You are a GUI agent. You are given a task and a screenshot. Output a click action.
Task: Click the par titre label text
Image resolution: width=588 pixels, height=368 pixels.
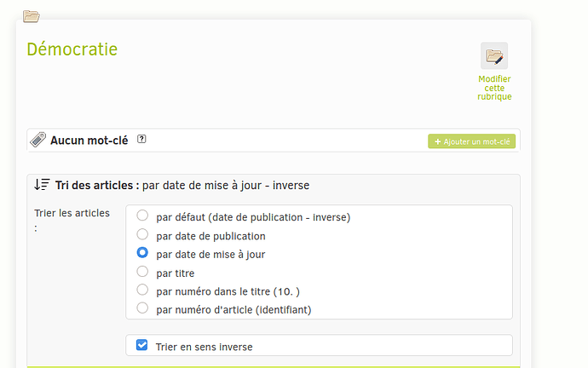click(x=176, y=273)
